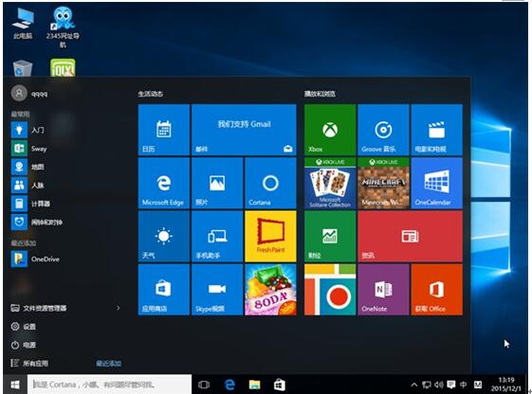Select iQIYI desktop icon
The height and width of the screenshot is (394, 532).
pos(63,67)
